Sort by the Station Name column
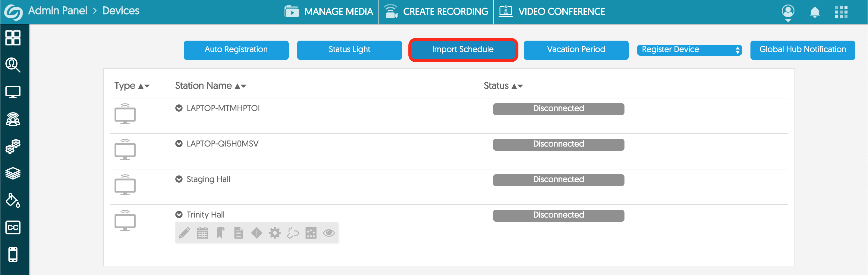The image size is (868, 275). 211,86
